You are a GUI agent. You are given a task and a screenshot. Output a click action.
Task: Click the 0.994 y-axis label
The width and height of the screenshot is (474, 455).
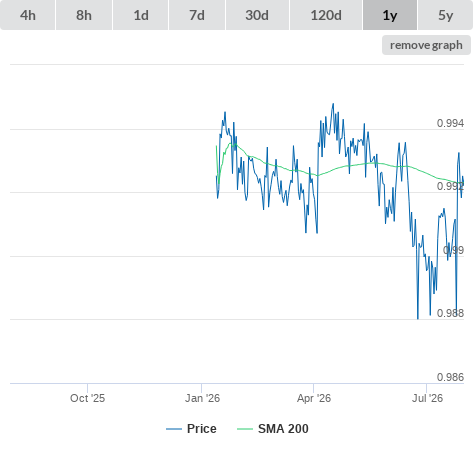coord(450,123)
